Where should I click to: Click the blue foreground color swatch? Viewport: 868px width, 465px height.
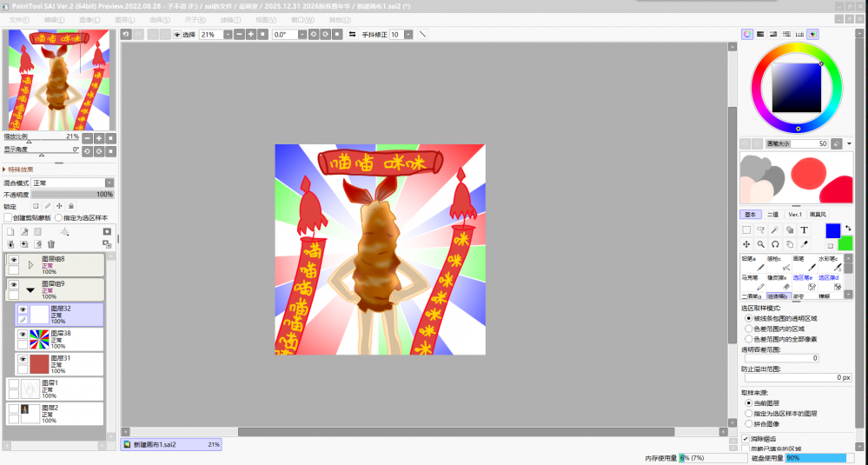(x=833, y=230)
